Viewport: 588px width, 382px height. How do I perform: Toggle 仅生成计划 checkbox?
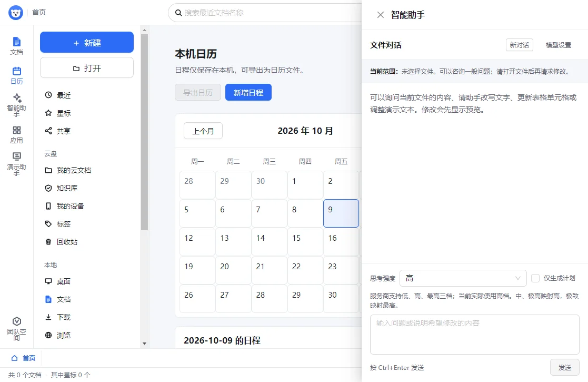pos(535,278)
